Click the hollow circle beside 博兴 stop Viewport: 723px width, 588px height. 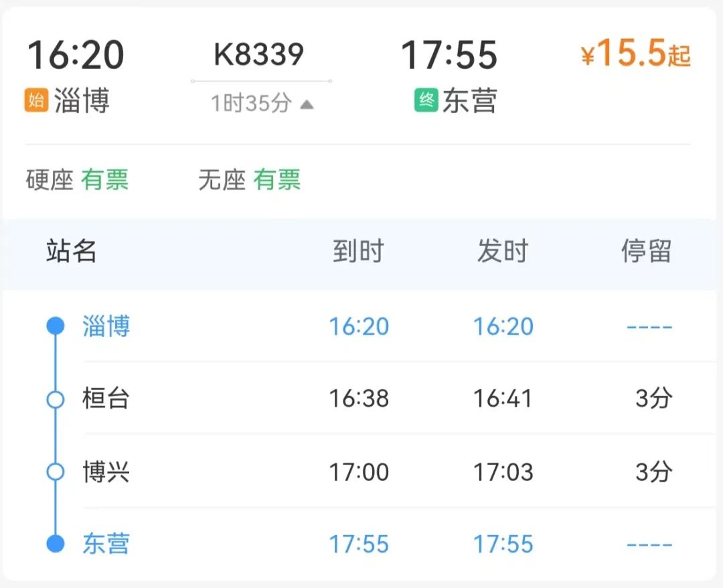point(56,472)
